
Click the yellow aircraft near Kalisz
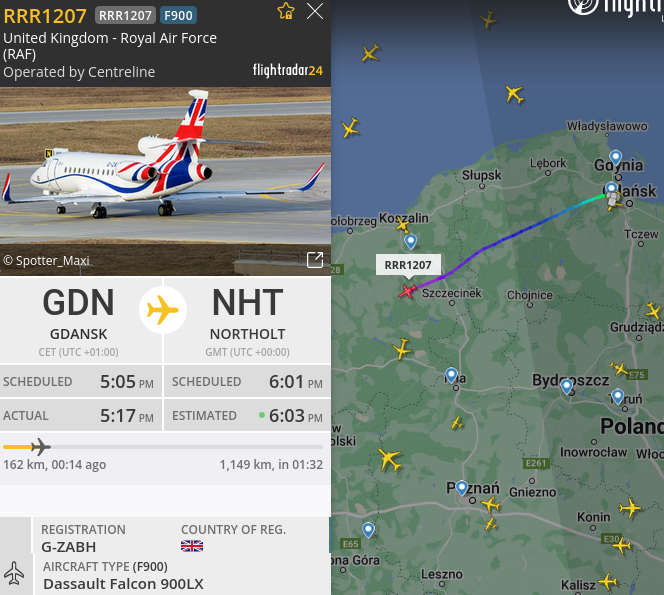[x=608, y=581]
